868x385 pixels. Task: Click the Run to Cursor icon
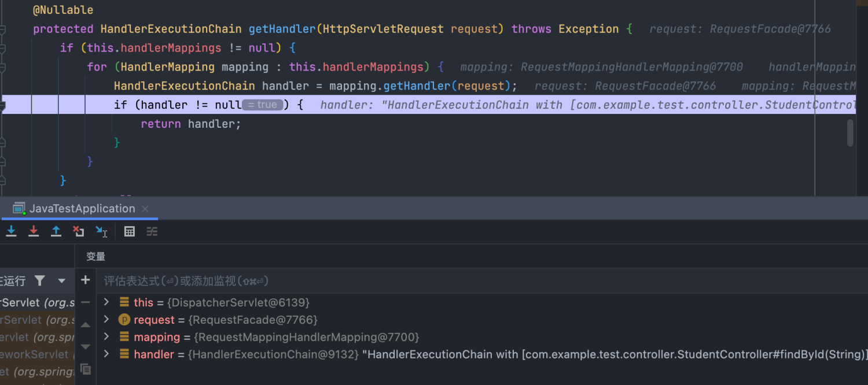[x=101, y=231]
